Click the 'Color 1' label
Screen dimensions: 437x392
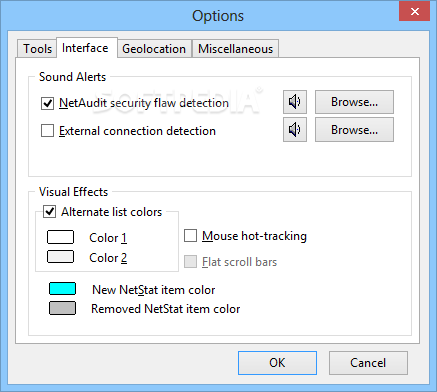108,238
